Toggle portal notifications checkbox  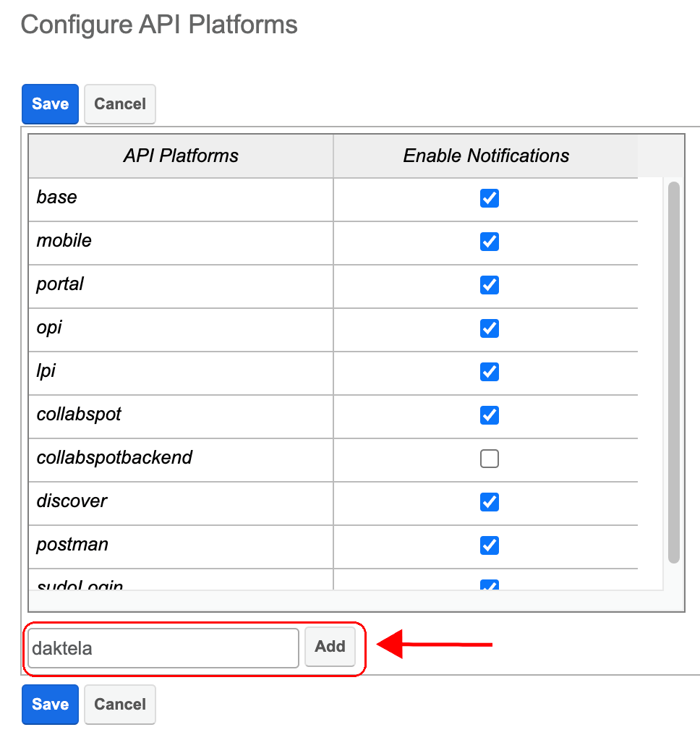[x=490, y=285]
